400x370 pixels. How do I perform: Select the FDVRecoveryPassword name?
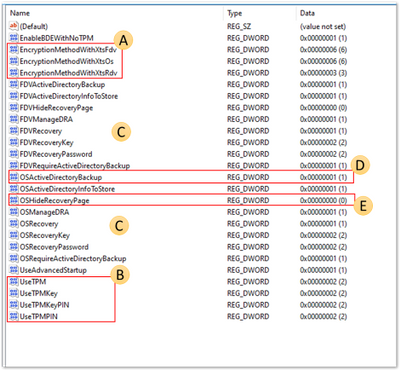[x=56, y=154]
